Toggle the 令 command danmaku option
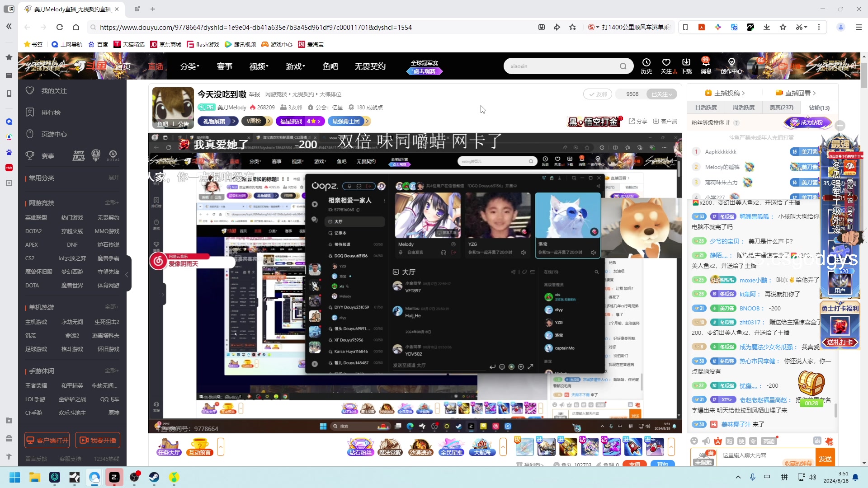The width and height of the screenshot is (868, 488). (753, 441)
